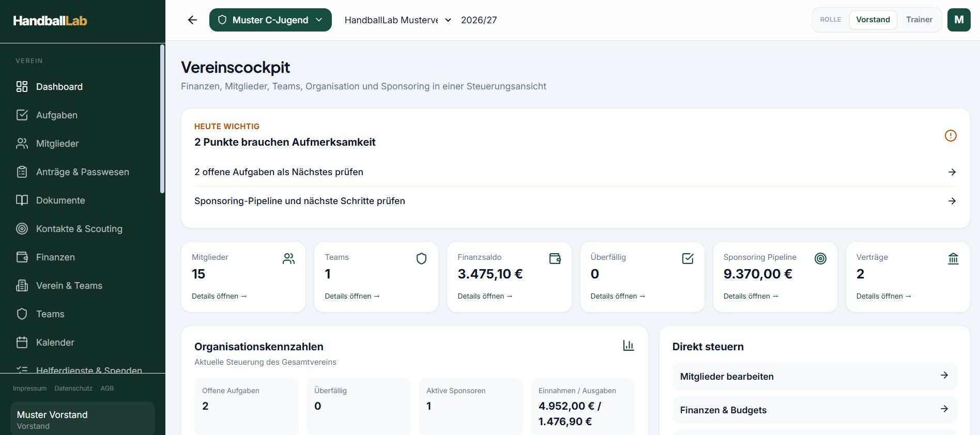
Task: Click the Finanzen & Budgets button
Action: (x=815, y=410)
